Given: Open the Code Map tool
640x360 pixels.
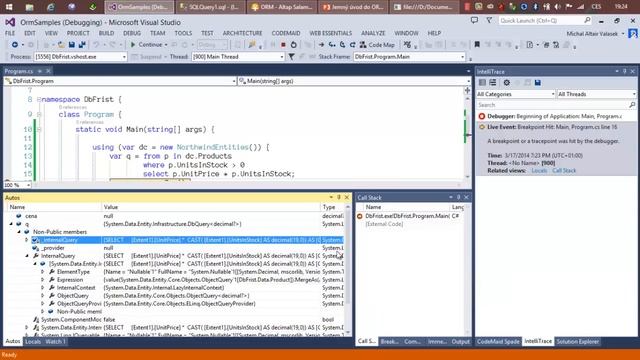Looking at the screenshot, I should click(x=377, y=45).
